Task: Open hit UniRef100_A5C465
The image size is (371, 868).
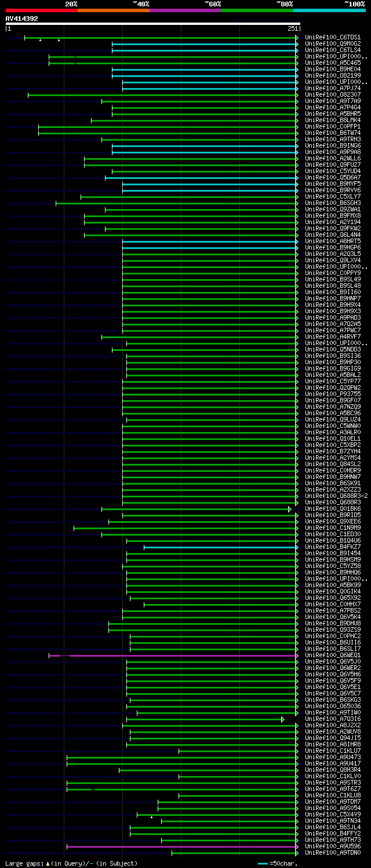Action: pyautogui.click(x=333, y=63)
